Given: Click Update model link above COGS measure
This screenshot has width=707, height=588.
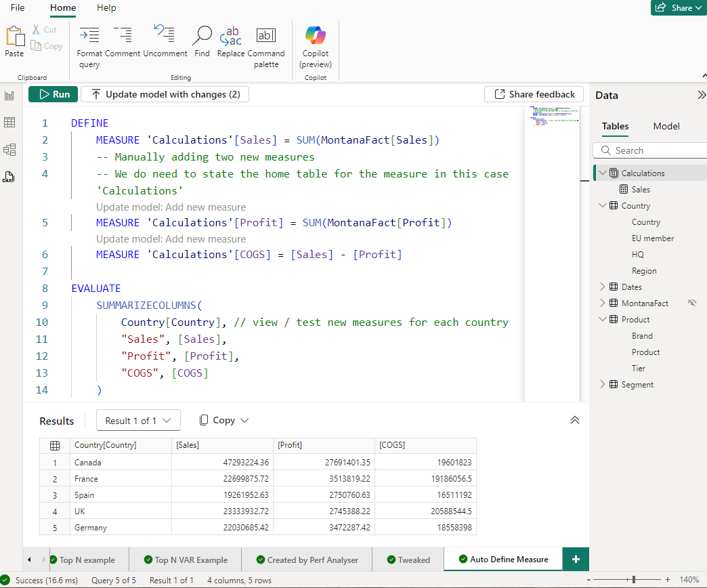Looking at the screenshot, I should click(171, 239).
